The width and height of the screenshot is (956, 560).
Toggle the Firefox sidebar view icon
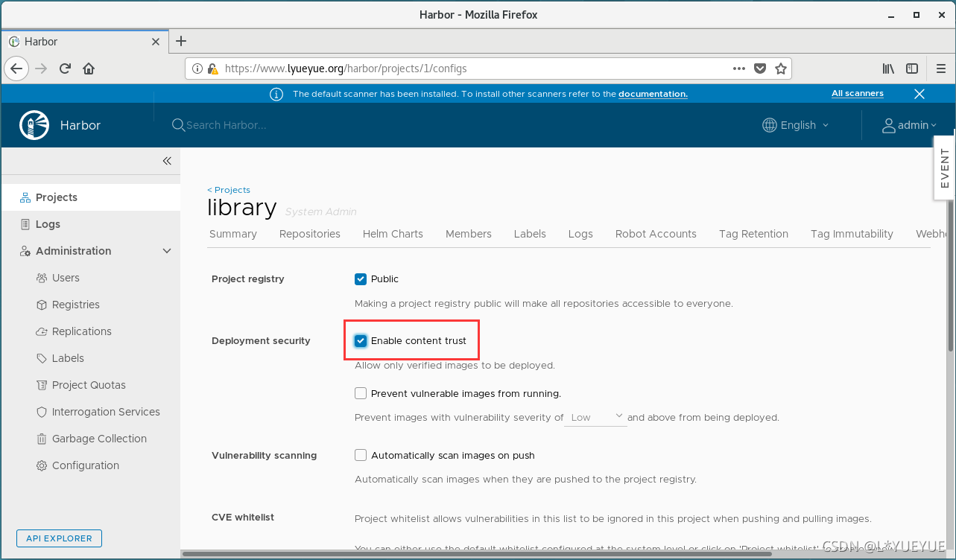pos(912,69)
